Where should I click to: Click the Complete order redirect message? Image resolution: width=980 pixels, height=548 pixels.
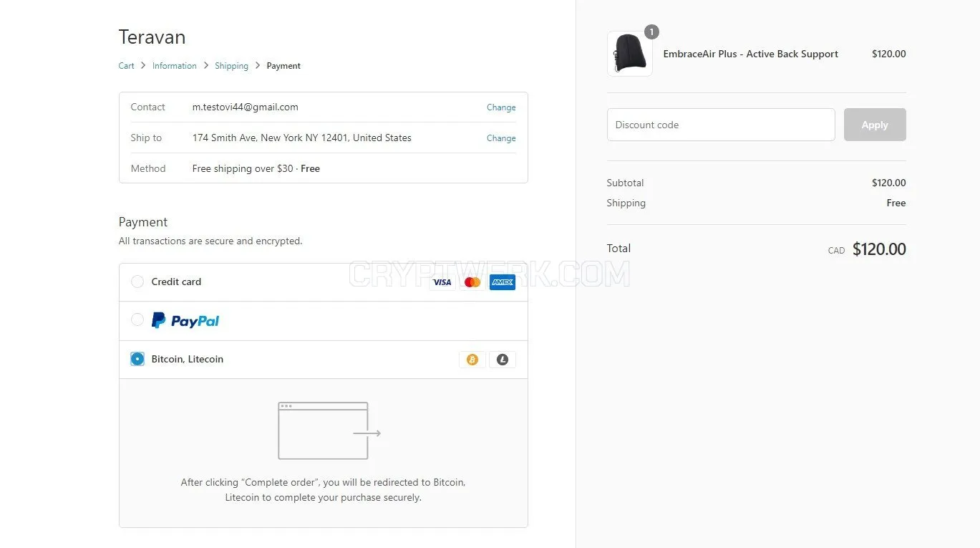[324, 490]
